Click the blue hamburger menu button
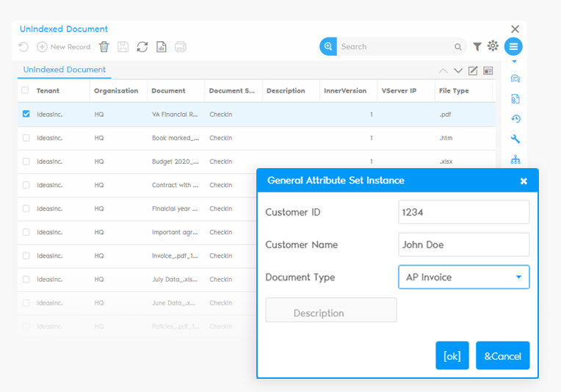The image size is (561, 392). point(513,47)
